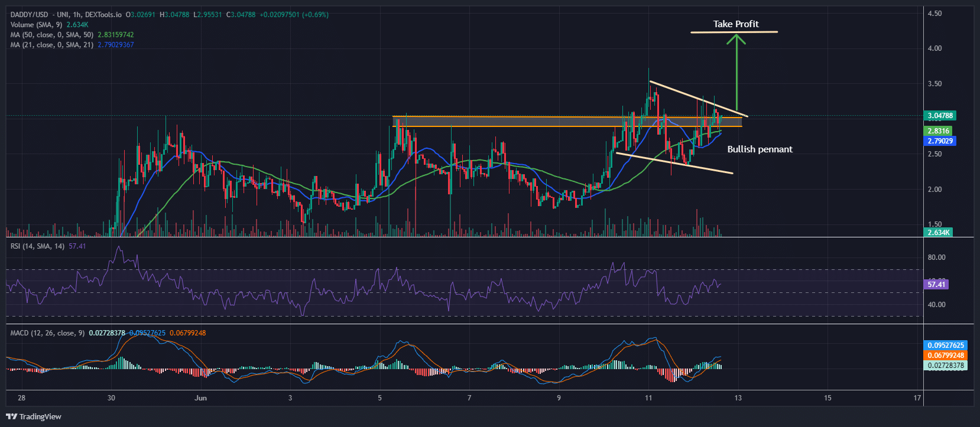Image resolution: width=980 pixels, height=427 pixels.
Task: Click the 4.50 price scale label
Action: coord(934,14)
